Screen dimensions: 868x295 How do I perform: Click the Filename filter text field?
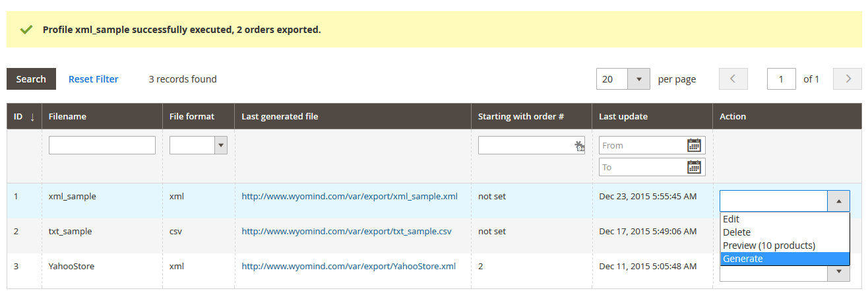(x=102, y=145)
